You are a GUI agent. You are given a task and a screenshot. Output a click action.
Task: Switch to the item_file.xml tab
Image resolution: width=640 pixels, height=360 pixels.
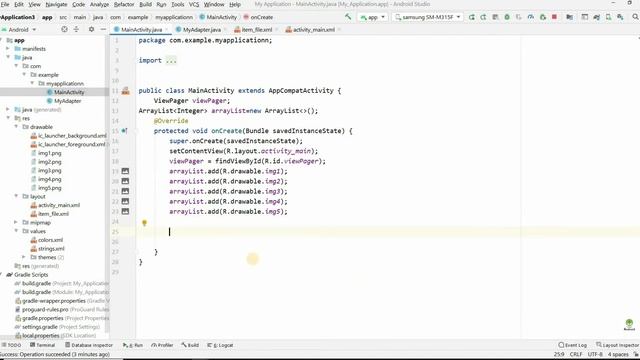pyautogui.click(x=257, y=30)
